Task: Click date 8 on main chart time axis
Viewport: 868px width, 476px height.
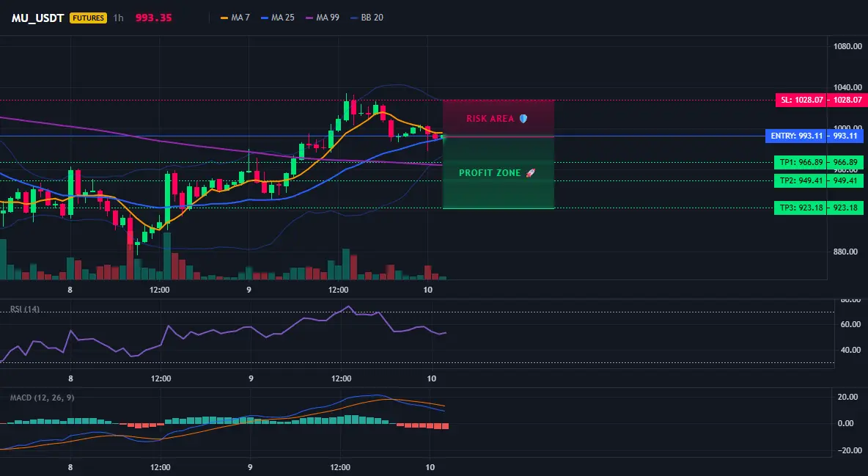Action: click(70, 290)
